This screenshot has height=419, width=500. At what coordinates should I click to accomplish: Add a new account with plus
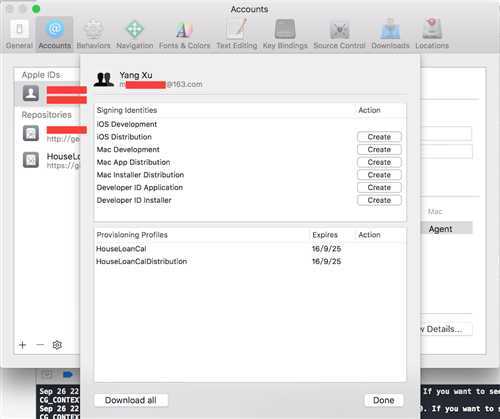23,345
